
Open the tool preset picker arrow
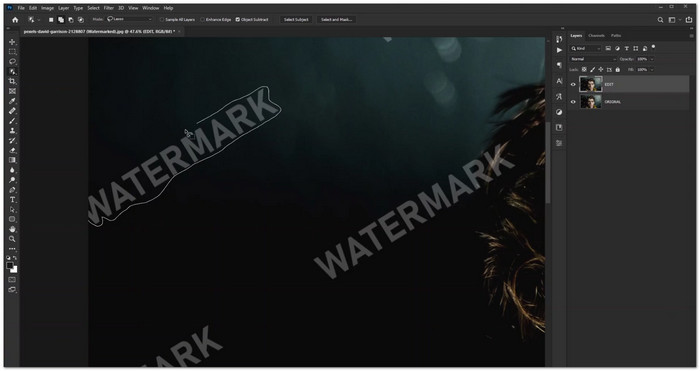(x=39, y=20)
